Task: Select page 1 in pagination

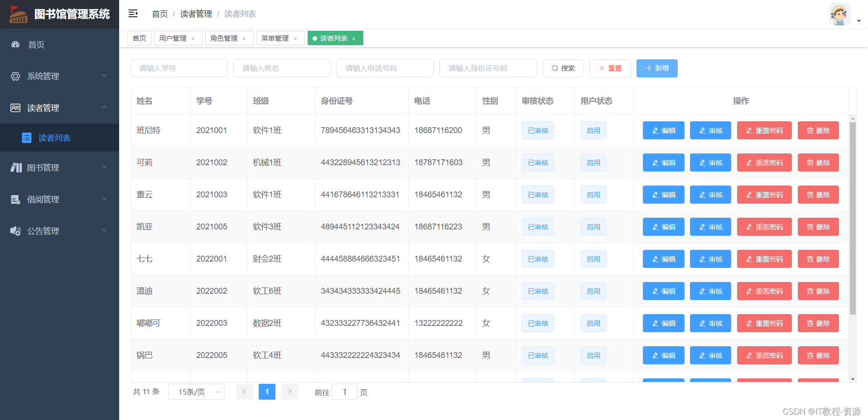Action: point(267,391)
